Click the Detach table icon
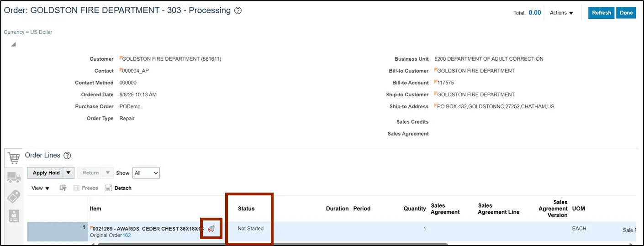Screen dimensions: 644x246 (x=118, y=188)
